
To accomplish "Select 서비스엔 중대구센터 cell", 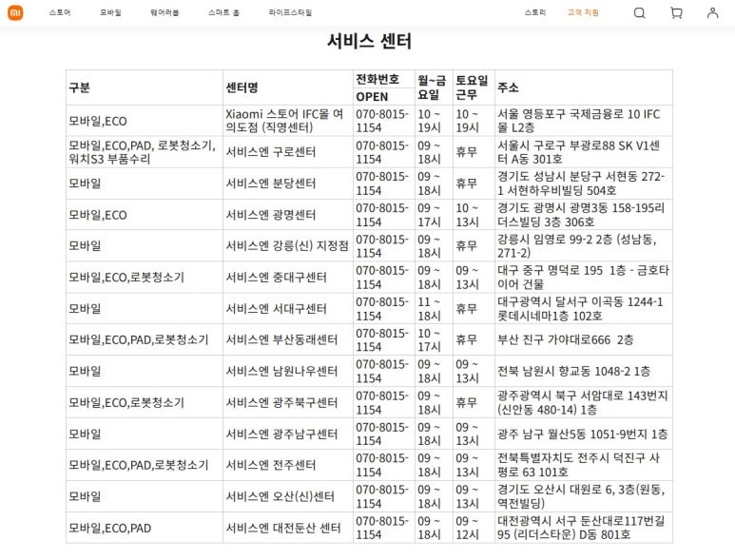I will [288, 278].
